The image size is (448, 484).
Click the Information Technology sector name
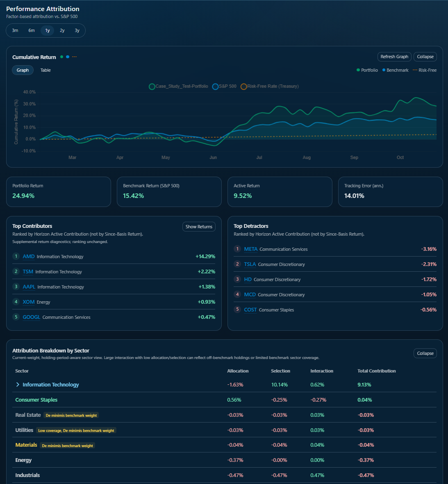[51, 384]
